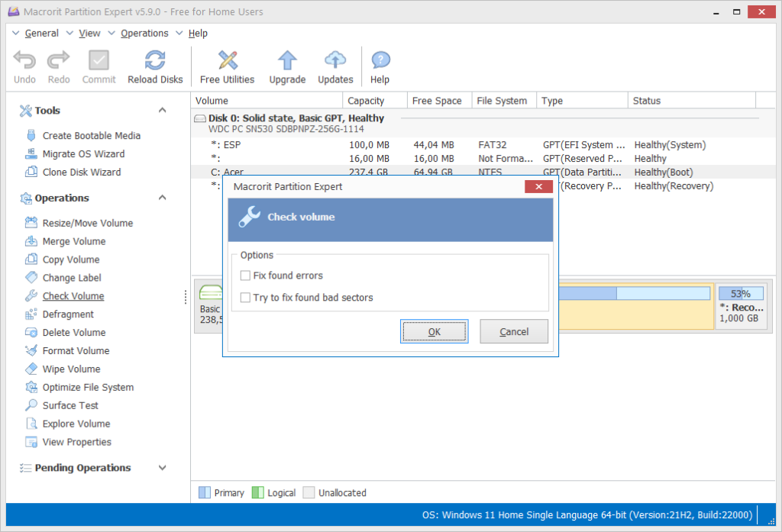
Task: Confirm Check volume with OK
Action: (x=434, y=331)
